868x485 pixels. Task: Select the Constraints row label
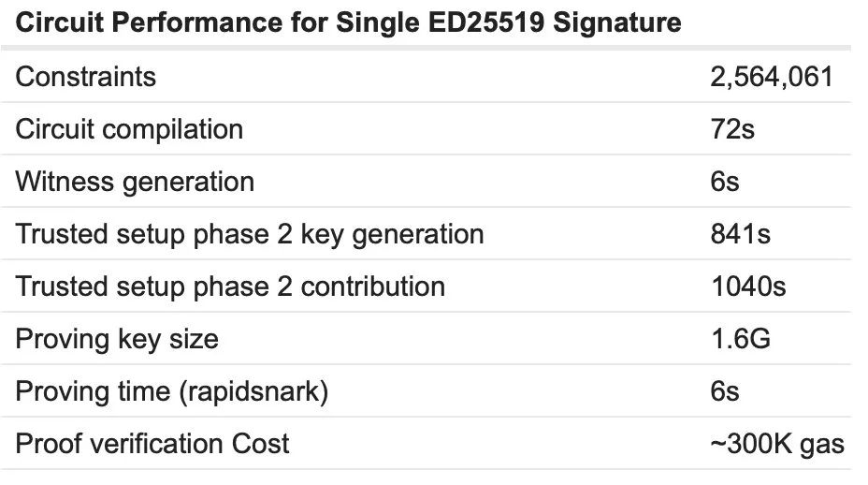[x=86, y=77]
